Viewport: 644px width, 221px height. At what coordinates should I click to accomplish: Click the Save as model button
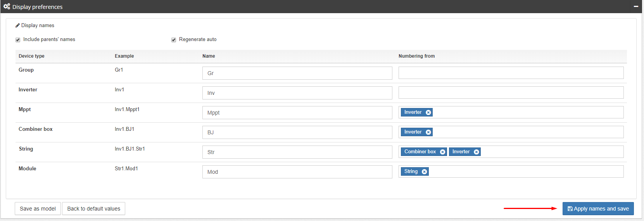(38, 209)
